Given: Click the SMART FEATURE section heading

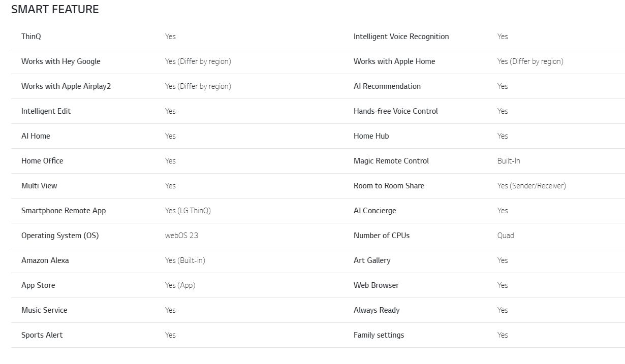Looking at the screenshot, I should [x=55, y=9].
